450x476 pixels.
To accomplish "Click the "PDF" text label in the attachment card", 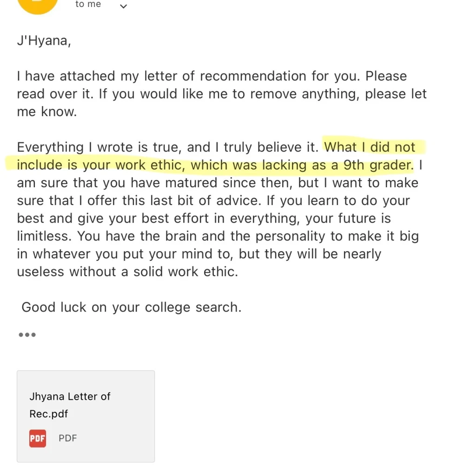I will coord(68,438).
